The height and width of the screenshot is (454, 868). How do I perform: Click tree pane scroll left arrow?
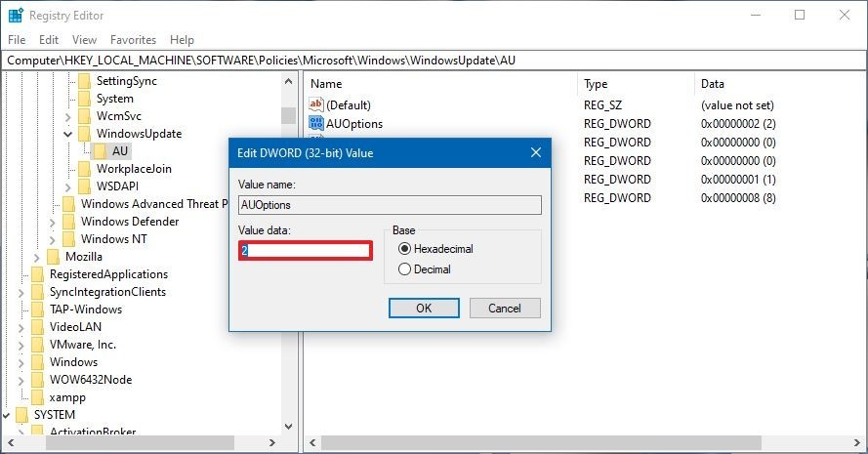coord(11,443)
